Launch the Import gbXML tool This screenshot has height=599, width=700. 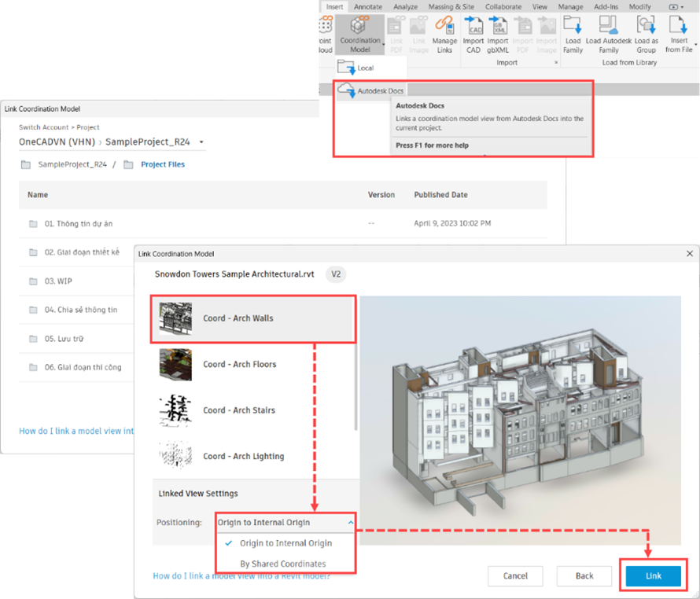[498, 35]
